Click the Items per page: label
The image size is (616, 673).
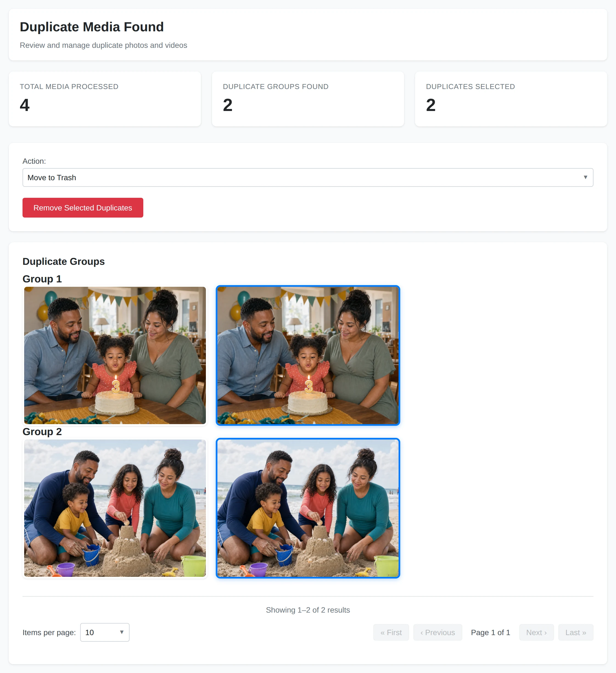tap(49, 632)
